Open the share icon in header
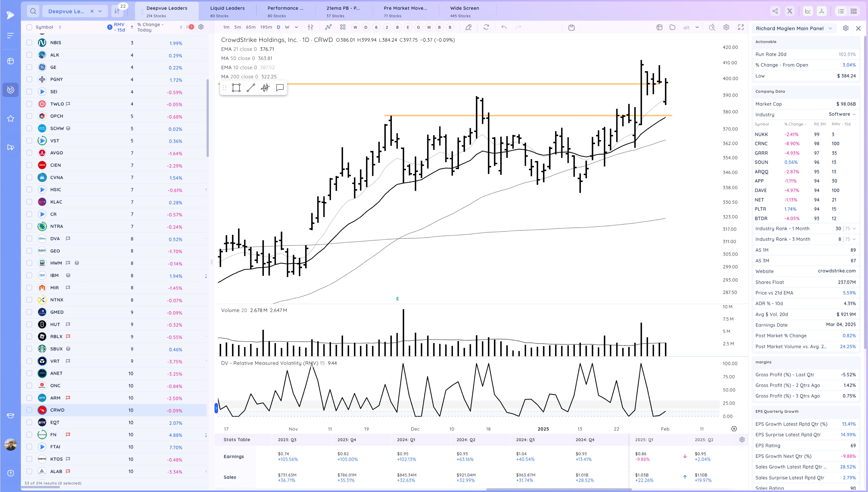The height and width of the screenshot is (492, 868). pyautogui.click(x=775, y=11)
